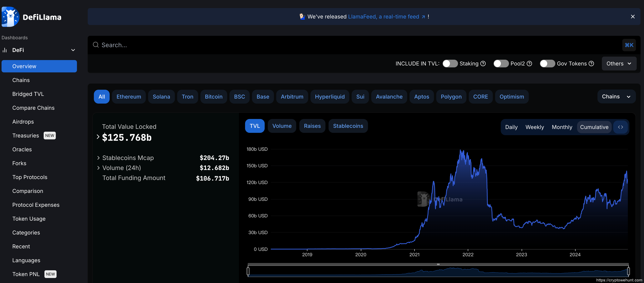Click the Pool2 help question-mark icon

(x=529, y=64)
